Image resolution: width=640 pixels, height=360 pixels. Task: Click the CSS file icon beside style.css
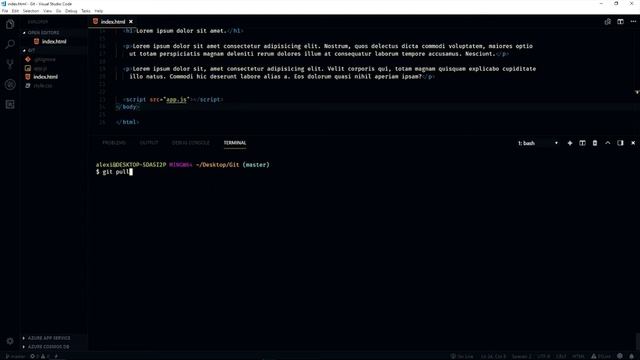pos(28,86)
